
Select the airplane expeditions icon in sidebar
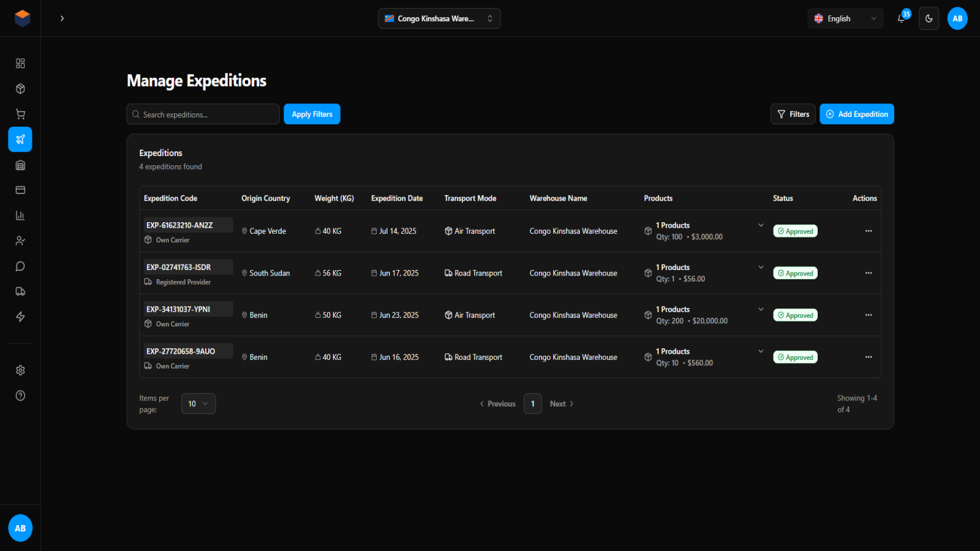coord(20,139)
